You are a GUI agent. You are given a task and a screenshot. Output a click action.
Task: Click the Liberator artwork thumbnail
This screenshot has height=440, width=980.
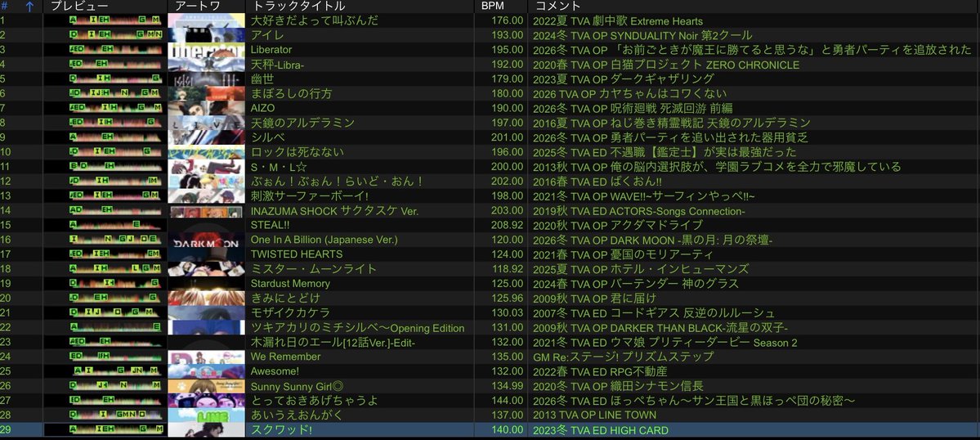[x=206, y=50]
